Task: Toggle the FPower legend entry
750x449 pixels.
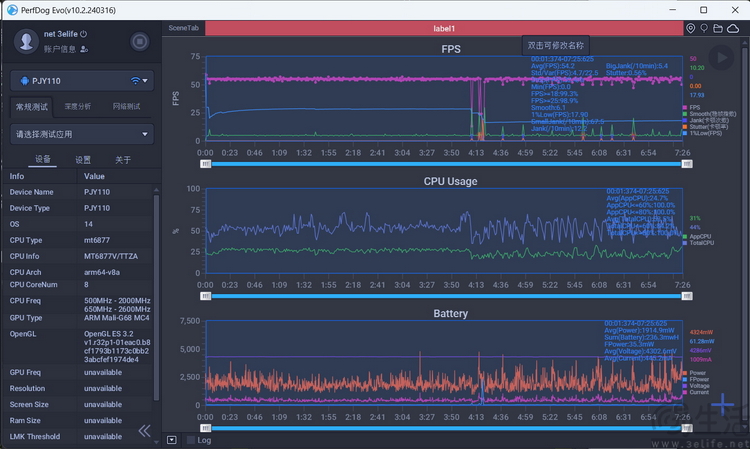Action: point(696,379)
